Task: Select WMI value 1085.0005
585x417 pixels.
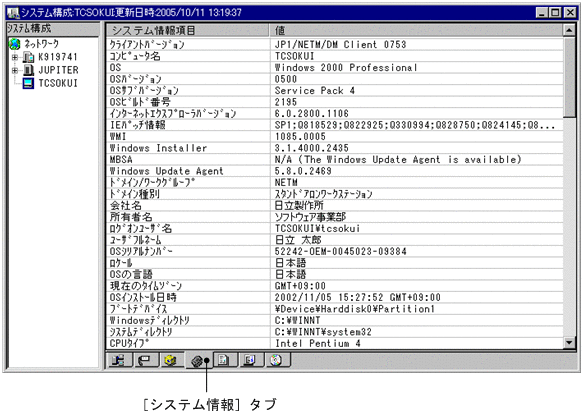Action: tap(300, 137)
